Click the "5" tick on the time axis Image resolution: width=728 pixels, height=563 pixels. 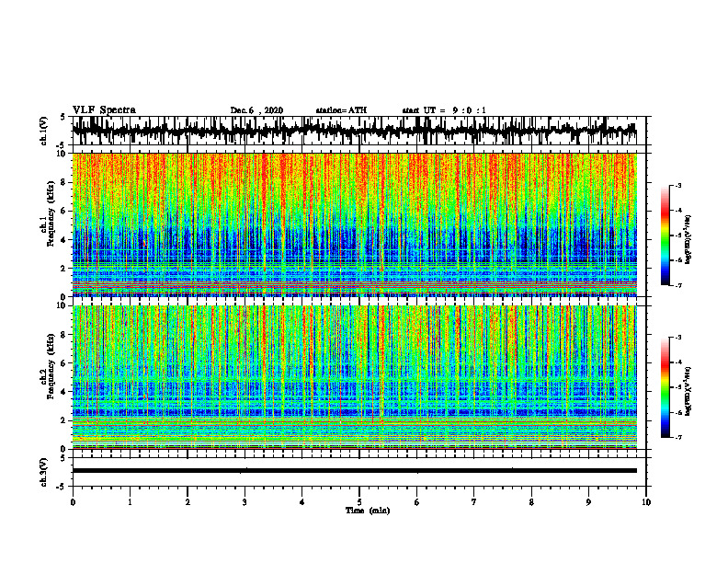coord(359,502)
